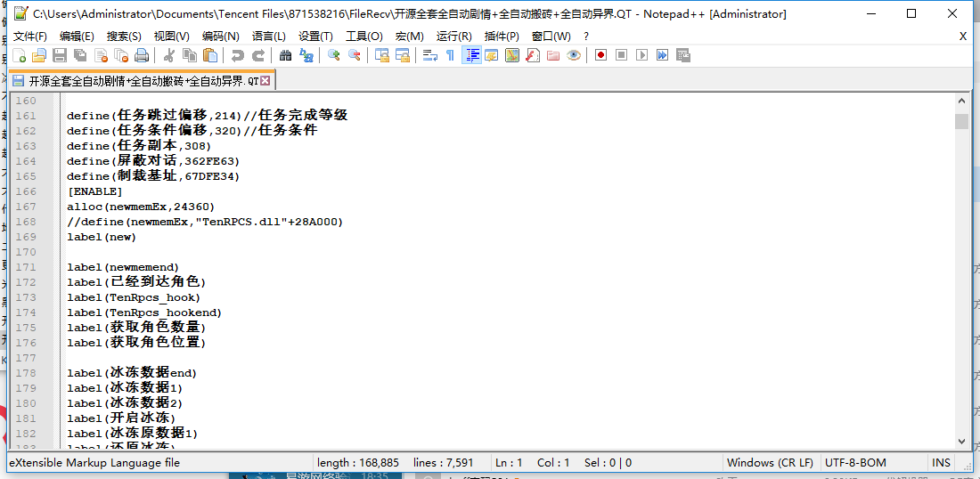
Task: Click the vertical scrollbar thumb
Action: pyautogui.click(x=962, y=121)
